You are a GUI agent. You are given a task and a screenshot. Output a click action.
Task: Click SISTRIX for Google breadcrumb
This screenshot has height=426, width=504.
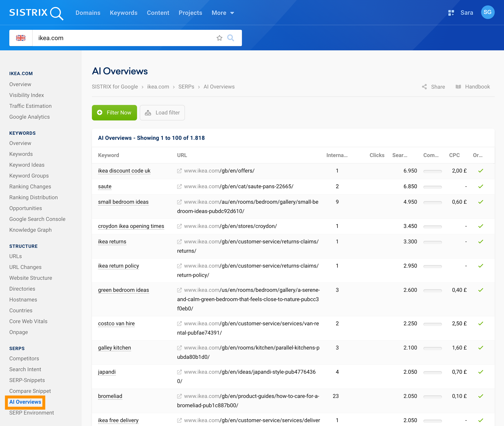115,87
